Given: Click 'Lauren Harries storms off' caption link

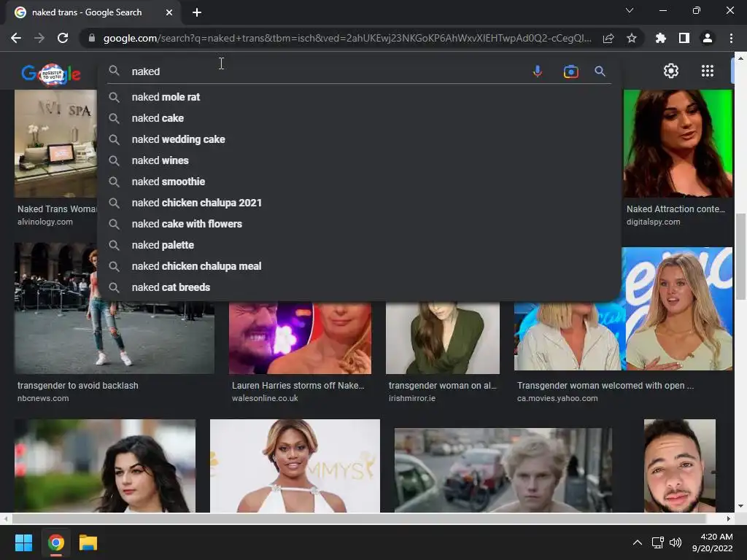Looking at the screenshot, I should (298, 386).
